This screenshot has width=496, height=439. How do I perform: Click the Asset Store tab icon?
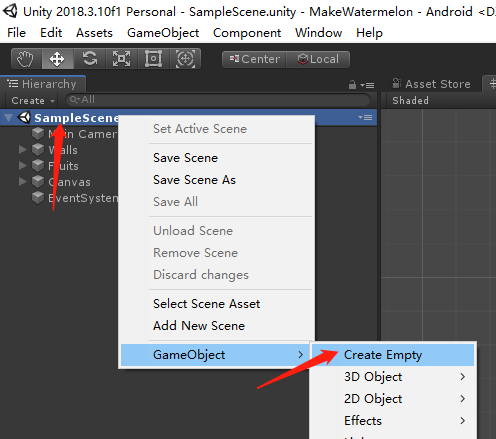tap(396, 83)
